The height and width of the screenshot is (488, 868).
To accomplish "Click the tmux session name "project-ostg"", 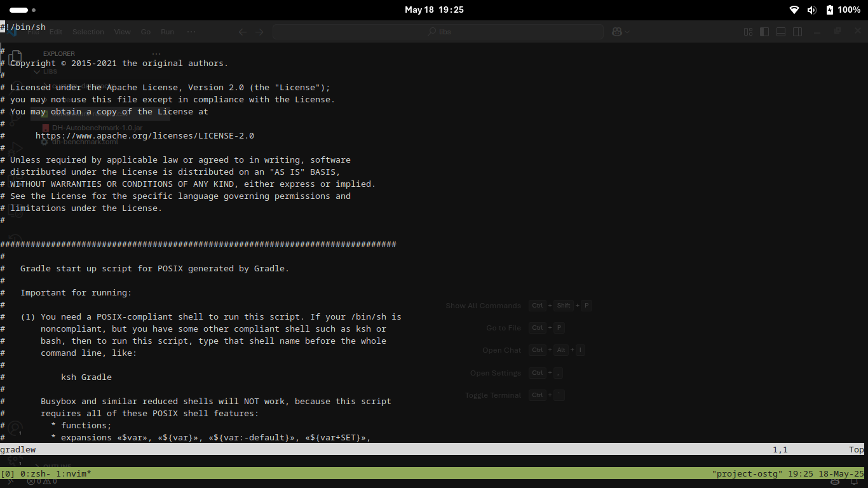I will (x=747, y=473).
